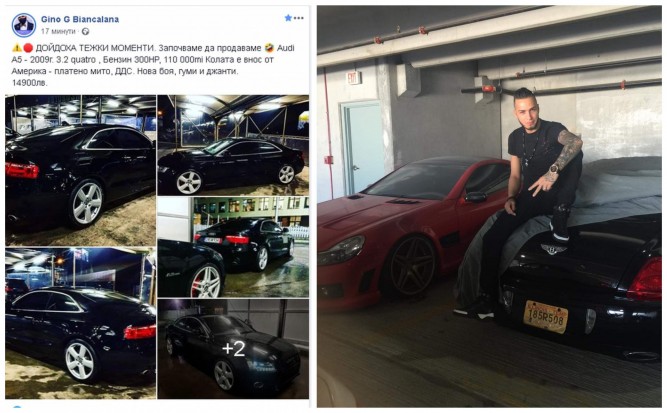Open the photo of the Audi near a building

coord(233,247)
